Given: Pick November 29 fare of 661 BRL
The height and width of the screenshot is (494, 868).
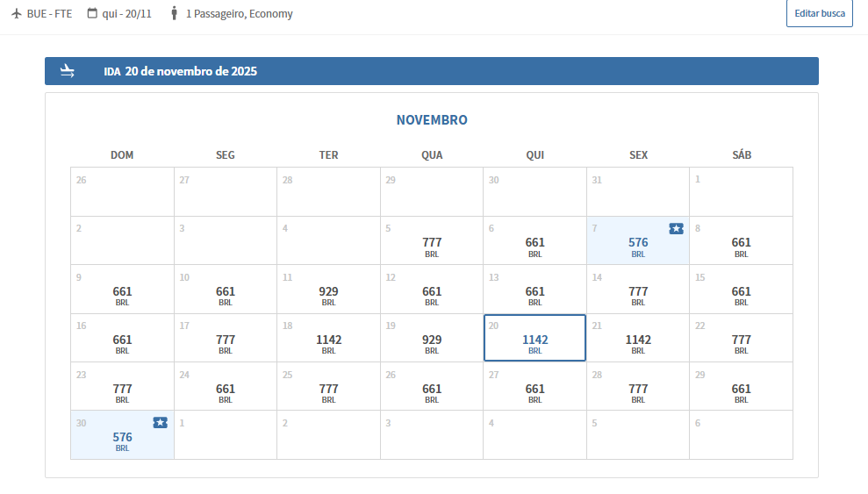Looking at the screenshot, I should click(742, 386).
